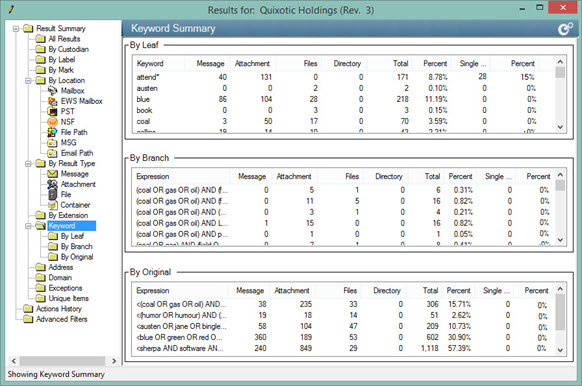The width and height of the screenshot is (582, 386).
Task: Click left arrow of tree horizontal scrollbar
Action: [13, 361]
